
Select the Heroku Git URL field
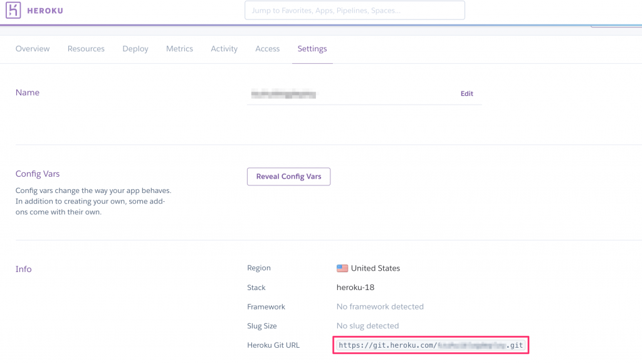431,345
